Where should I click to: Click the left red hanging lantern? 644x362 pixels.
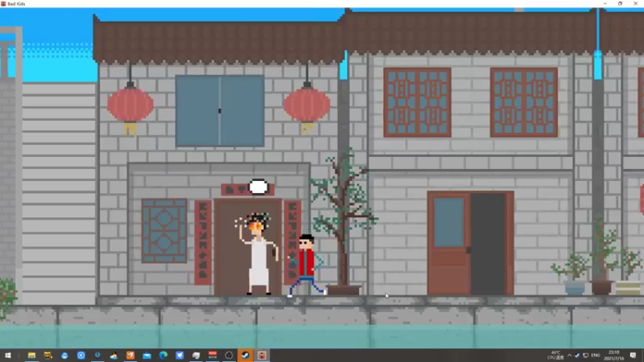pyautogui.click(x=130, y=106)
